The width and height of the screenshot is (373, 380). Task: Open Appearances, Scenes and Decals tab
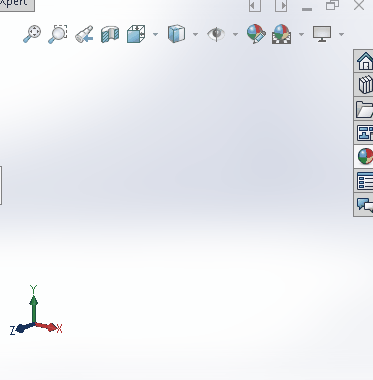click(364, 156)
